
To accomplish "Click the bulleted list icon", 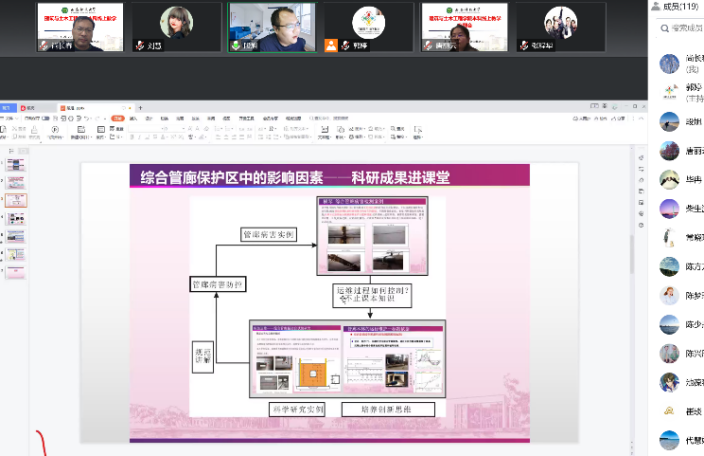I will (217, 129).
